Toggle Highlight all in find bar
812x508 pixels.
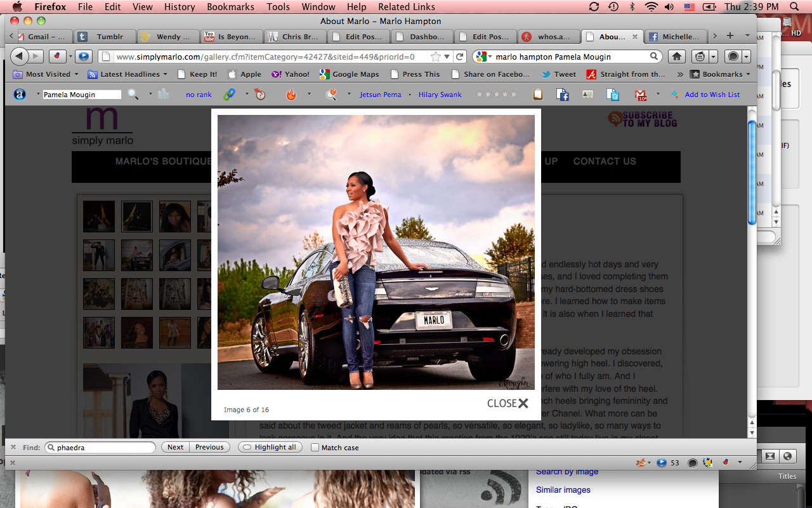[x=269, y=447]
